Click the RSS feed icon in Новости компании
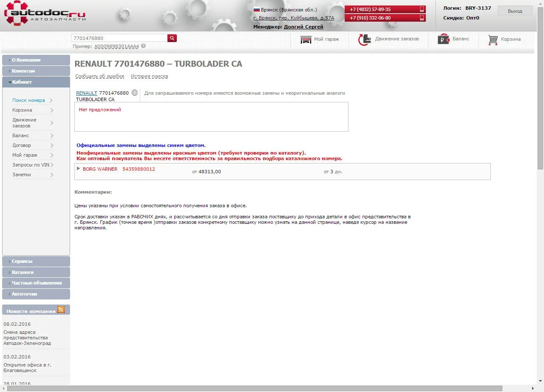The height and width of the screenshot is (392, 544). pos(61,310)
